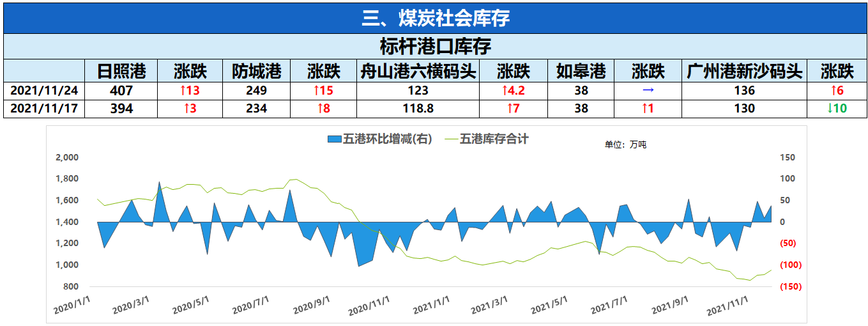Click the 日照港 value 394

click(x=121, y=109)
